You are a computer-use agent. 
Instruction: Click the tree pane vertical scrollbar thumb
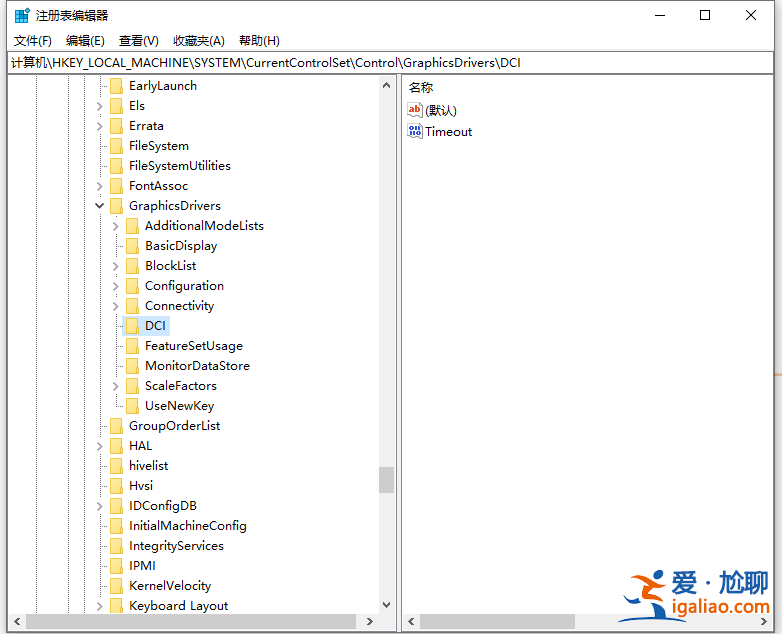click(387, 480)
